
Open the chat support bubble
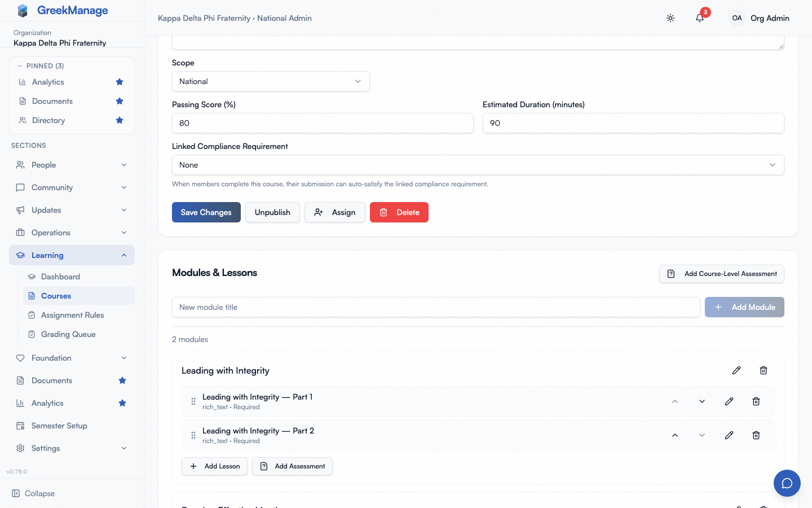(787, 483)
